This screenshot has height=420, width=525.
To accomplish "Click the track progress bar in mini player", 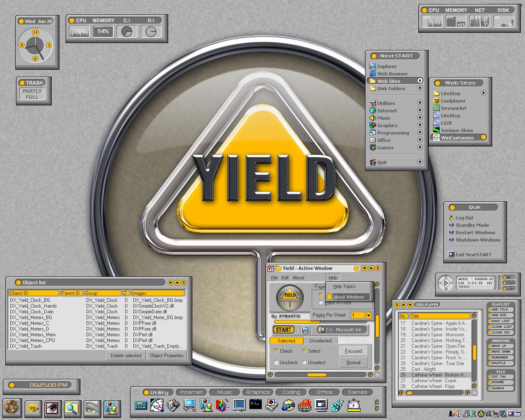I will [475, 287].
